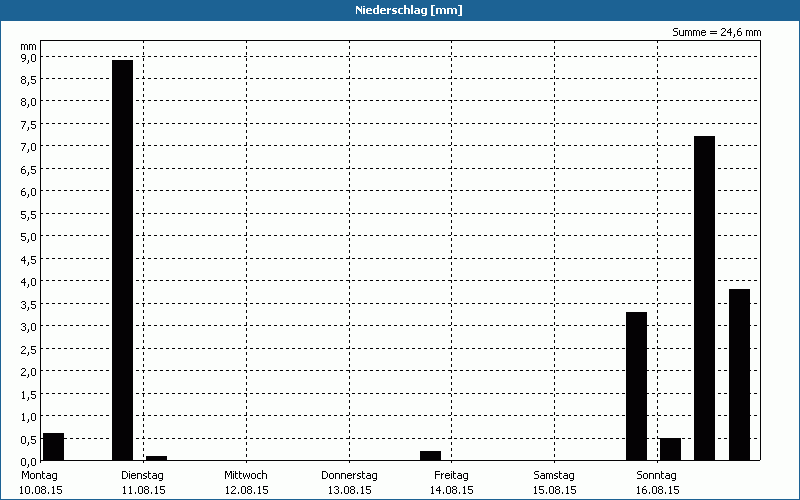
Task: Click the 2,5 y-axis value
Action: pos(29,349)
